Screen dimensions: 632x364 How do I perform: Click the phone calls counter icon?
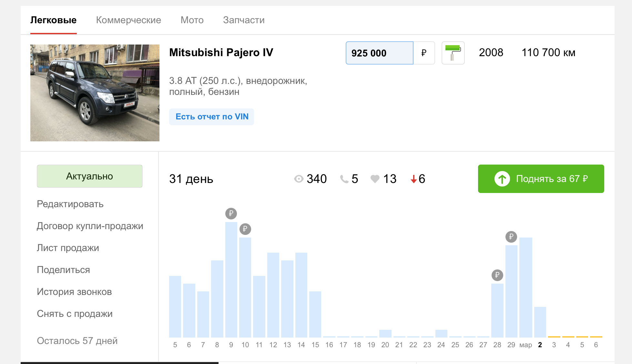tap(344, 179)
